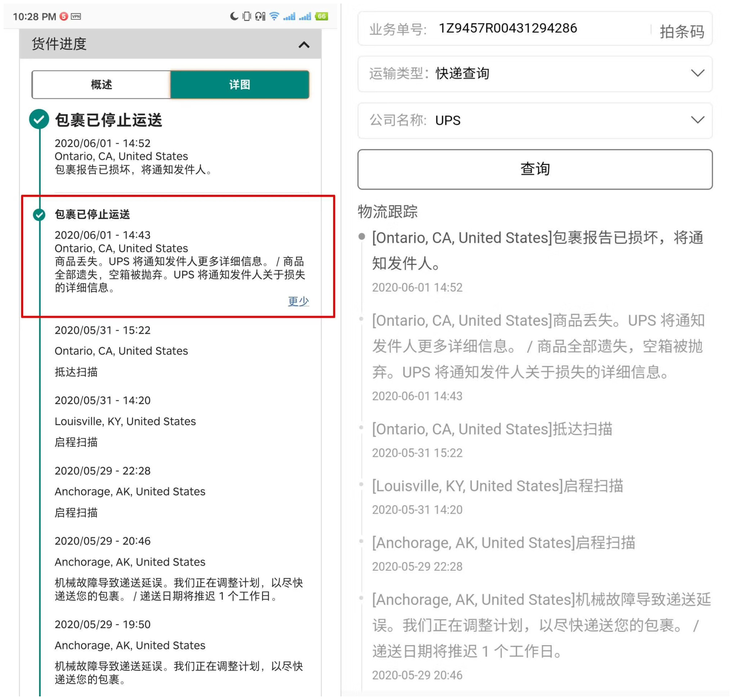Click the 包裹已停止运送 main heading
The height and width of the screenshot is (700, 733).
[108, 120]
